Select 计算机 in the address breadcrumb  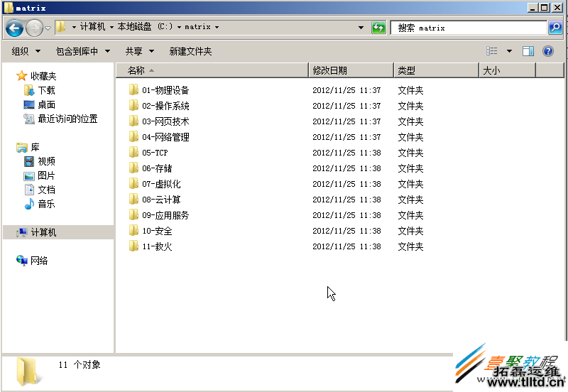click(x=93, y=27)
